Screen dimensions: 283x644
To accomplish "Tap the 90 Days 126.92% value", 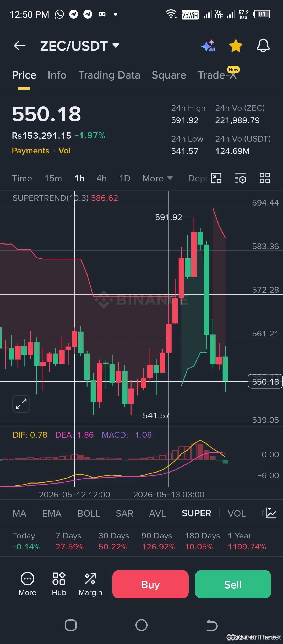I will click(158, 547).
